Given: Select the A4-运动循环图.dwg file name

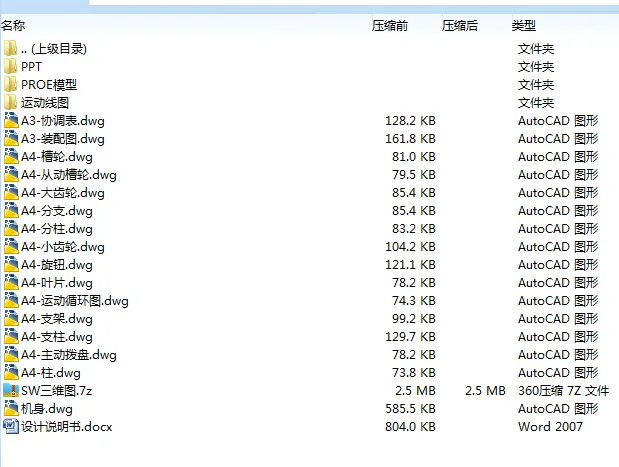Looking at the screenshot, I should coord(75,300).
